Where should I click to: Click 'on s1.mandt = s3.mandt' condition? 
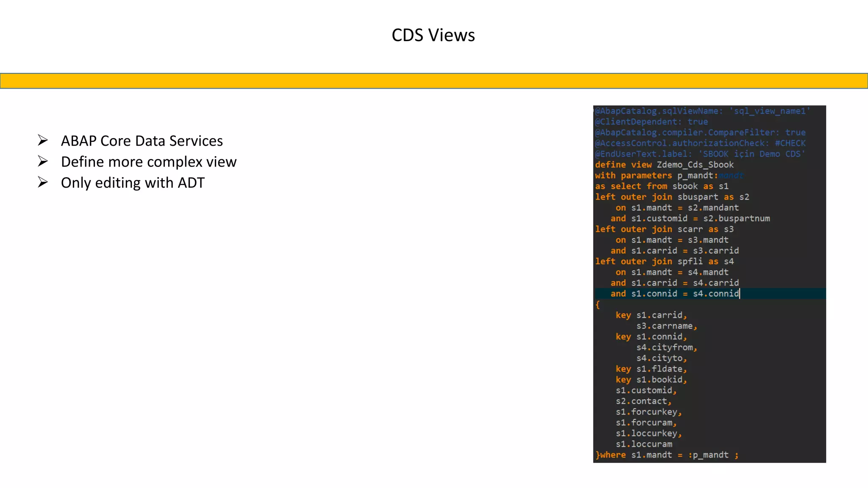pyautogui.click(x=672, y=240)
